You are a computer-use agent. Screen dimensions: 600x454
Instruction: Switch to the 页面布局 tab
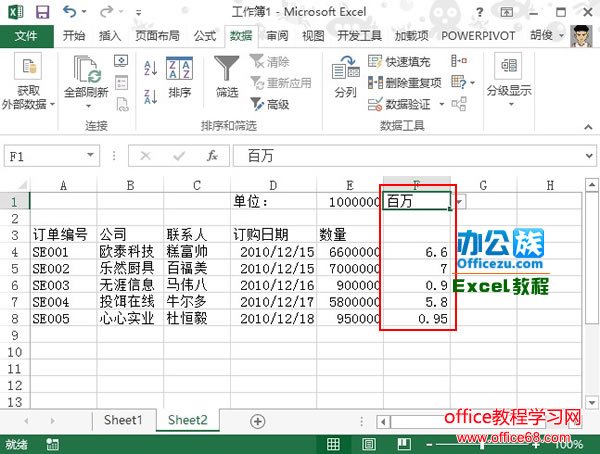[x=157, y=36]
